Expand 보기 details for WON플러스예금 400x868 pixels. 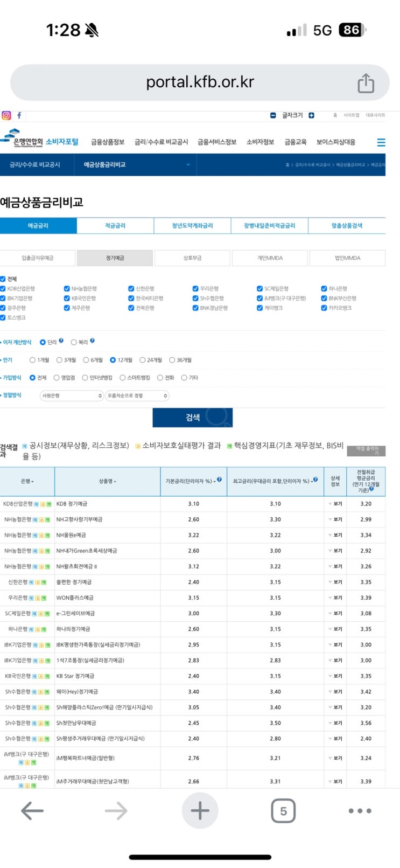pyautogui.click(x=335, y=598)
